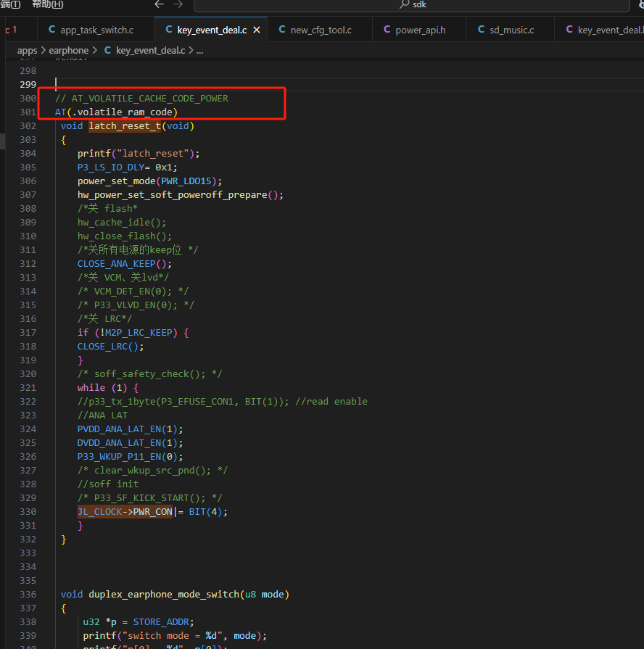644x649 pixels.
Task: Close the key_event_deal.c tab
Action: 257,30
